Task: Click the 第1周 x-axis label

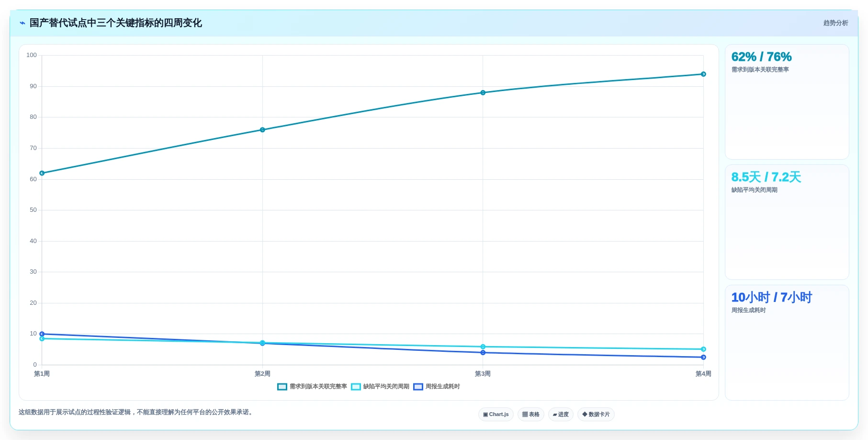Action: [42, 374]
